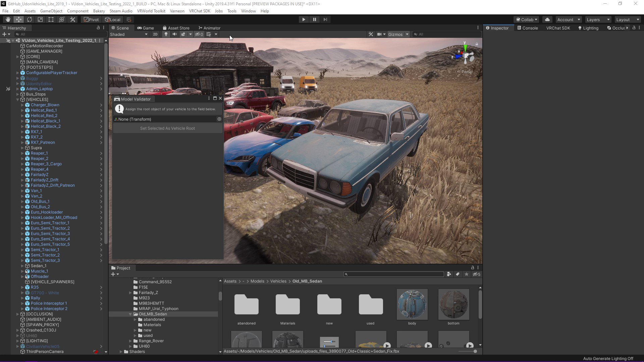The width and height of the screenshot is (644, 362).
Task: Open the Shaded draw mode dropdown
Action: (129, 34)
